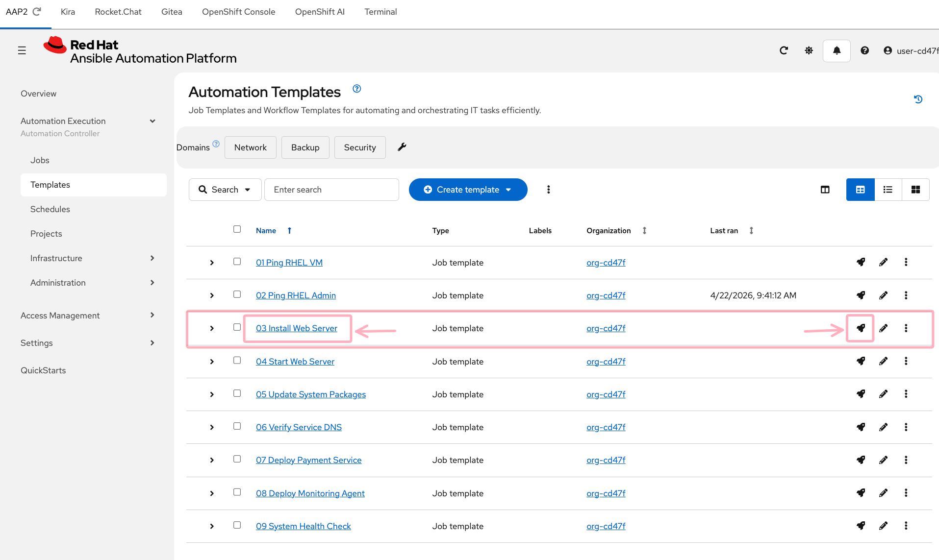This screenshot has width=939, height=560.
Task: Switch to the Gitea tab
Action: coord(172,12)
